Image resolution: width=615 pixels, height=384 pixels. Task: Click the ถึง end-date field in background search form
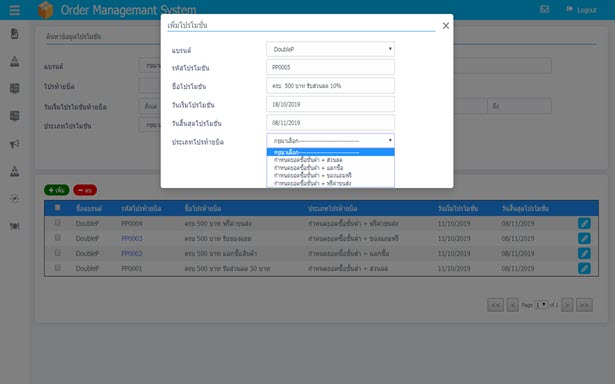519,106
